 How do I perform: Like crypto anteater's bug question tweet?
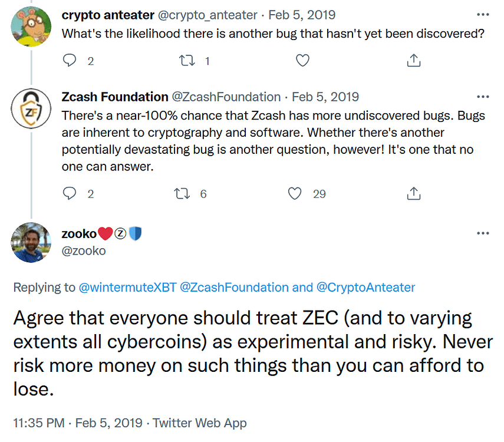(x=302, y=60)
